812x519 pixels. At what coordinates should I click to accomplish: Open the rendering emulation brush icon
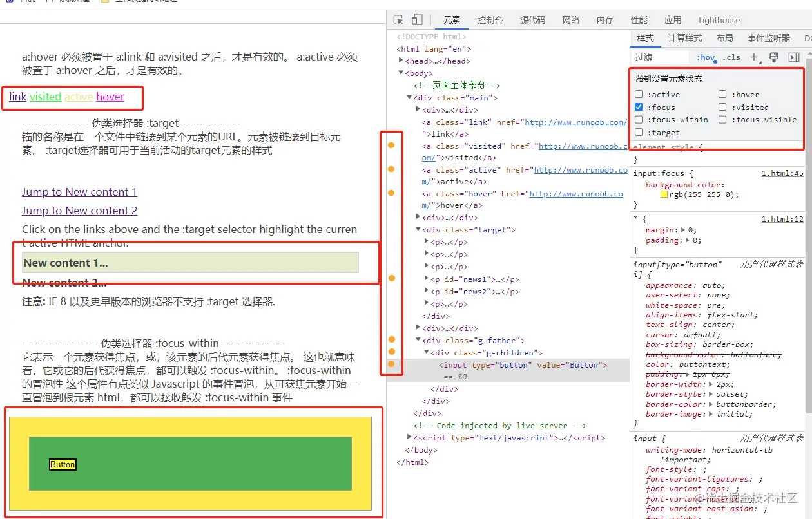click(x=774, y=57)
